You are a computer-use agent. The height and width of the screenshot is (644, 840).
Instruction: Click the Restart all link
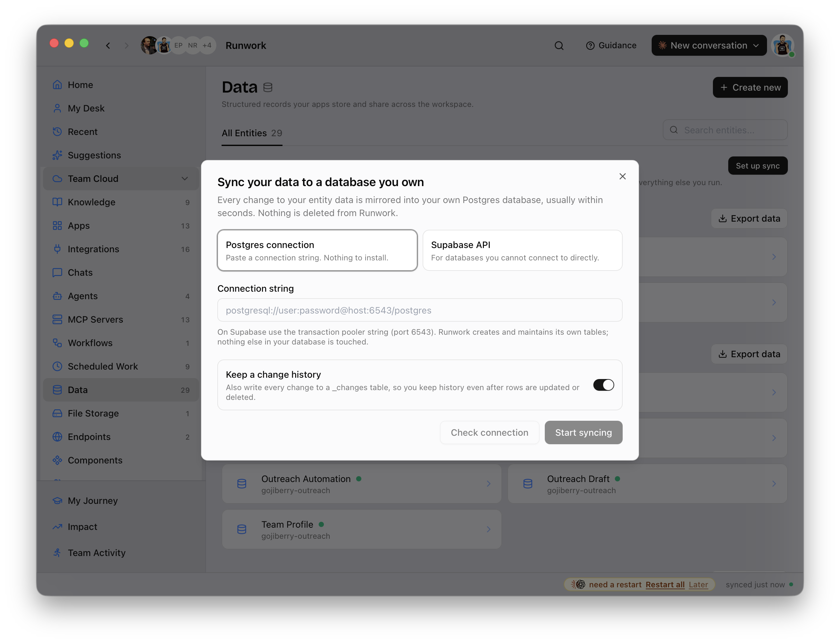665,585
